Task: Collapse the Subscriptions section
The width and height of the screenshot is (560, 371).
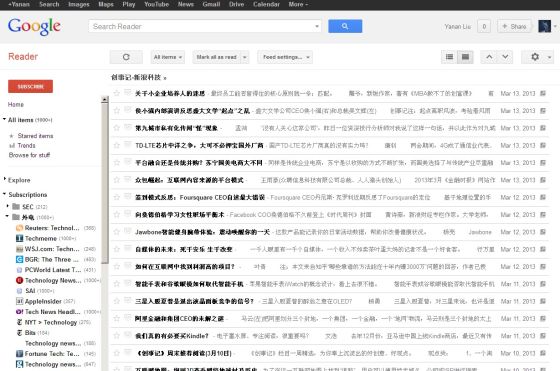Action: (x=4, y=194)
